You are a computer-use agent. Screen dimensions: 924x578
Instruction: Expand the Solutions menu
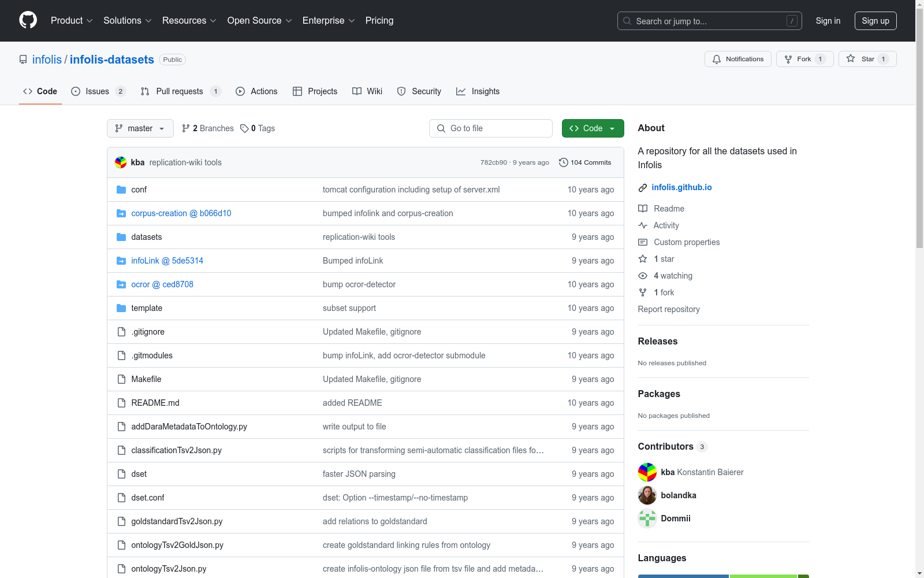tap(128, 21)
